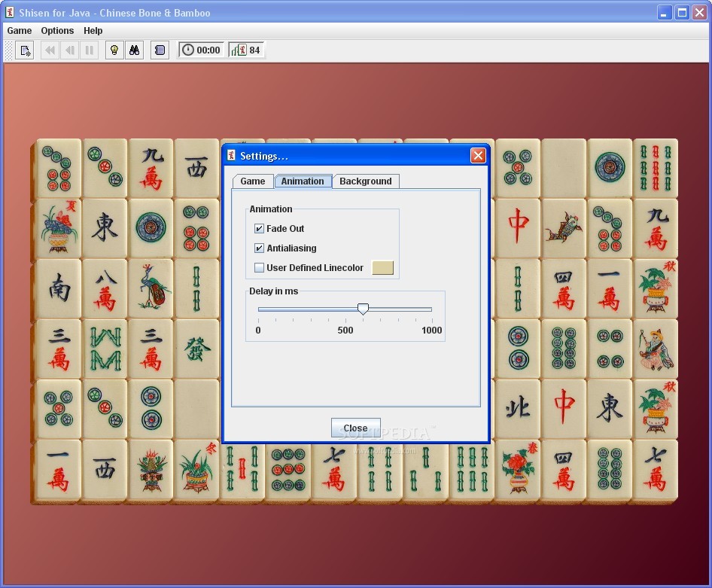Select the old man season tile
This screenshot has height=588, width=712.
[656, 349]
